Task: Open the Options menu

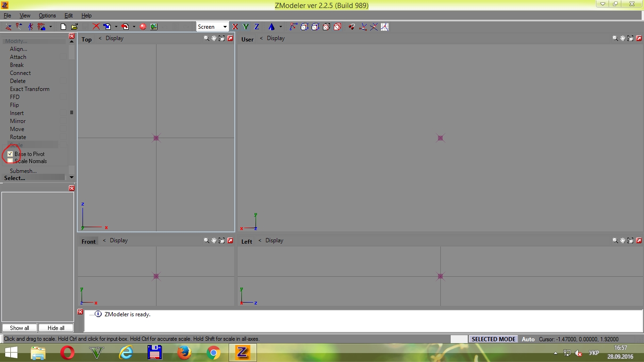Action: coord(47,16)
